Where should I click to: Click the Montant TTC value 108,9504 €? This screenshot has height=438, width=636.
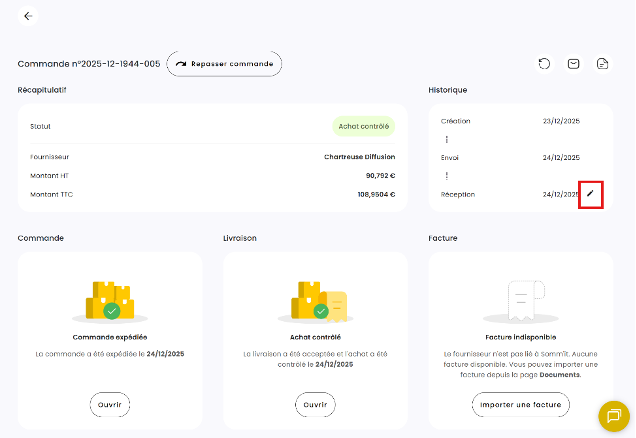[373, 194]
